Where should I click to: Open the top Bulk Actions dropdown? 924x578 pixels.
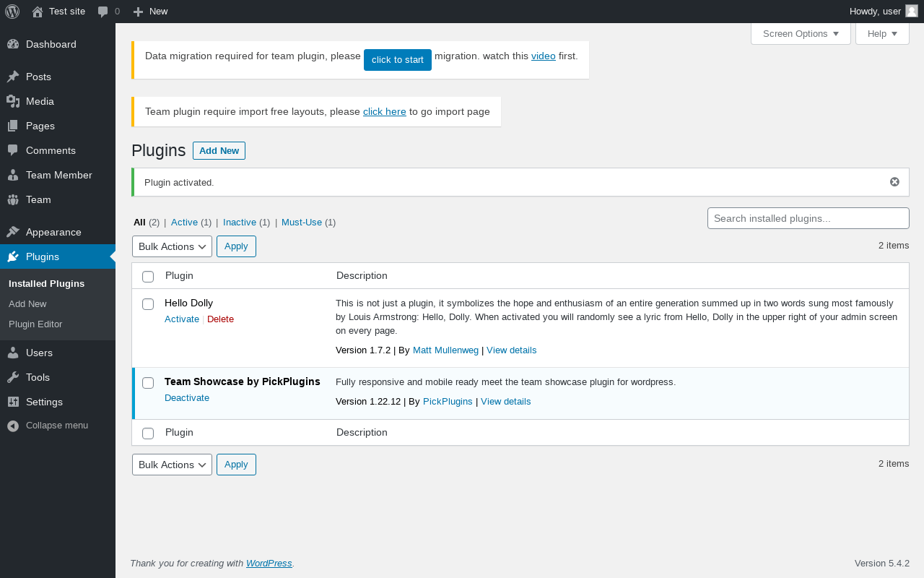pyautogui.click(x=172, y=246)
